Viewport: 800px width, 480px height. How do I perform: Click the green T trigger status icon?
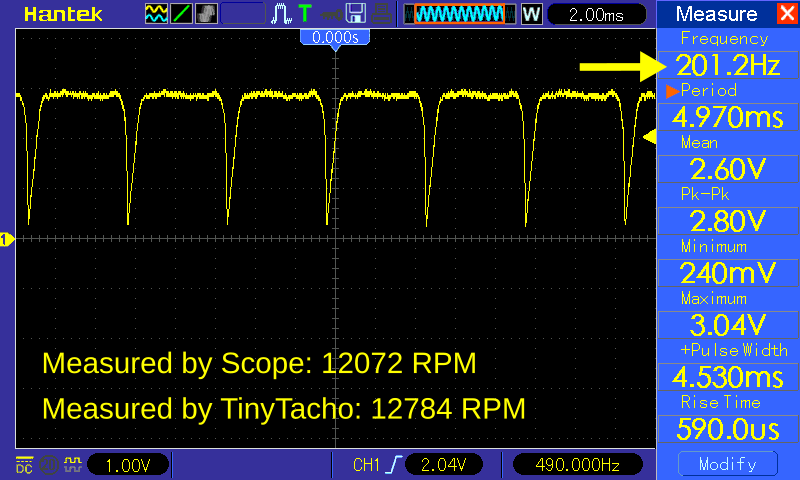305,13
